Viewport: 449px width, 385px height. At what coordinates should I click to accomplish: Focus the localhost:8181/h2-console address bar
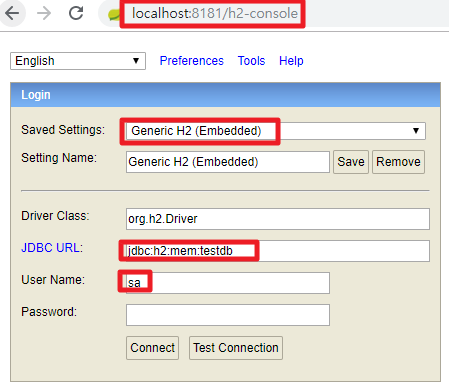215,13
